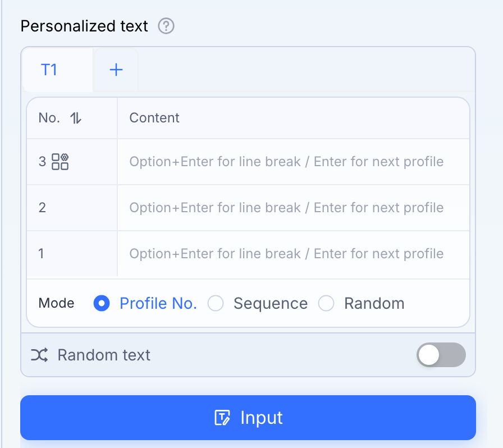Sort profiles using the No. arrows icon

pyautogui.click(x=76, y=118)
